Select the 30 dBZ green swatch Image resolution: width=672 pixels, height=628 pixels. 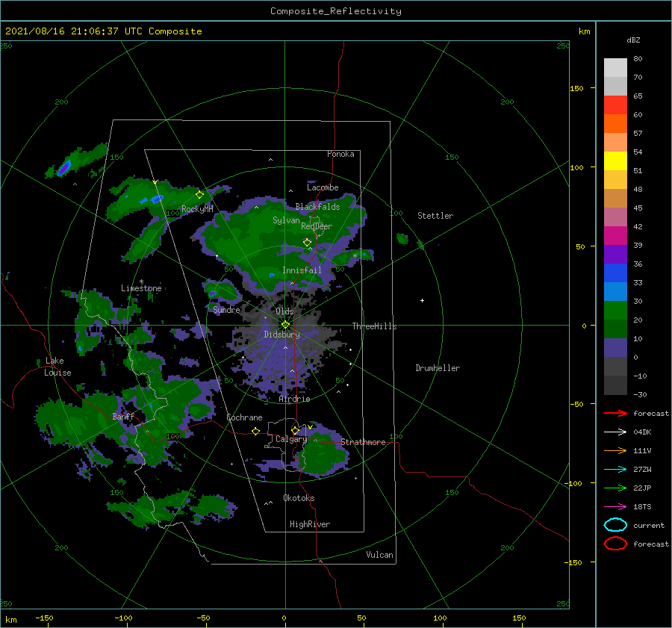coord(615,310)
